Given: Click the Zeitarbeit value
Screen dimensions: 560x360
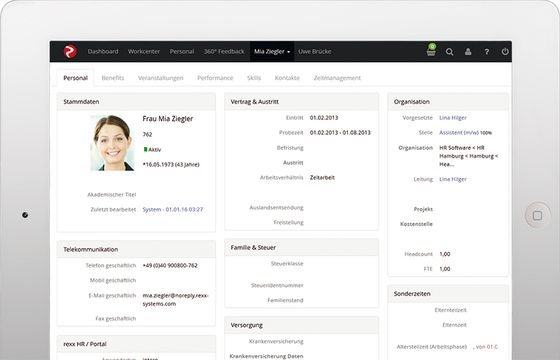Looking at the screenshot, I should point(322,178).
